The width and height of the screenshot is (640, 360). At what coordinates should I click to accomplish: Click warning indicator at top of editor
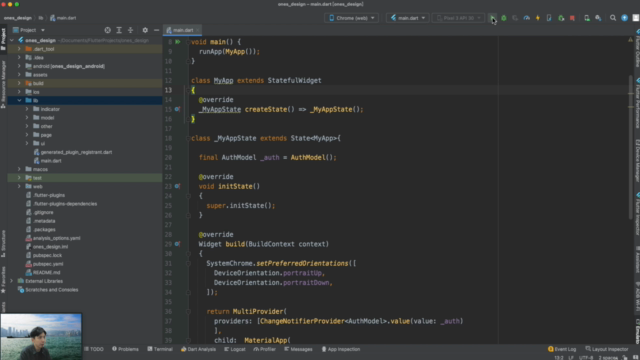[630, 40]
